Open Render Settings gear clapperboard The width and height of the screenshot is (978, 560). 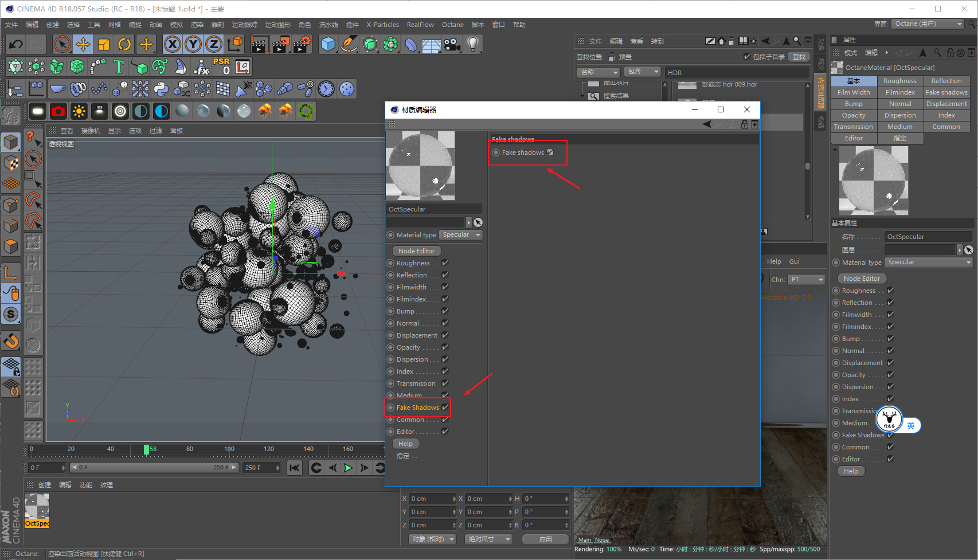pyautogui.click(x=302, y=44)
